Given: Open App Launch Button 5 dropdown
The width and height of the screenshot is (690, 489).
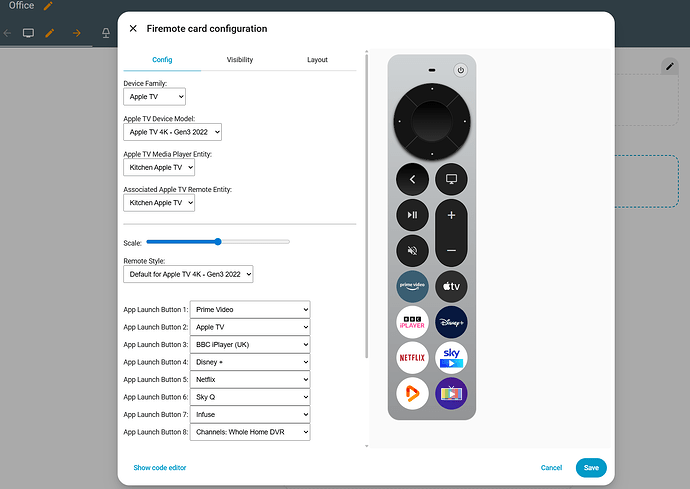Looking at the screenshot, I should point(250,379).
